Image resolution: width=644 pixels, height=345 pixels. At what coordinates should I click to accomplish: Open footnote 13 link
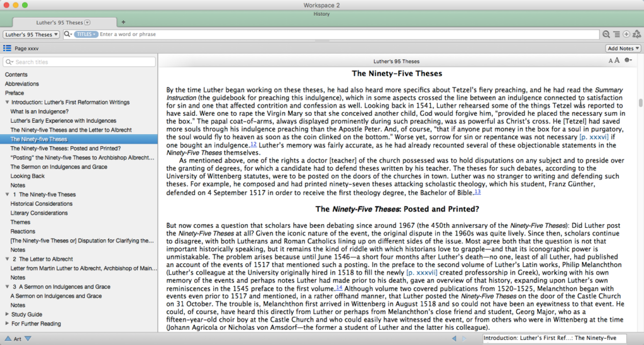[477, 191]
